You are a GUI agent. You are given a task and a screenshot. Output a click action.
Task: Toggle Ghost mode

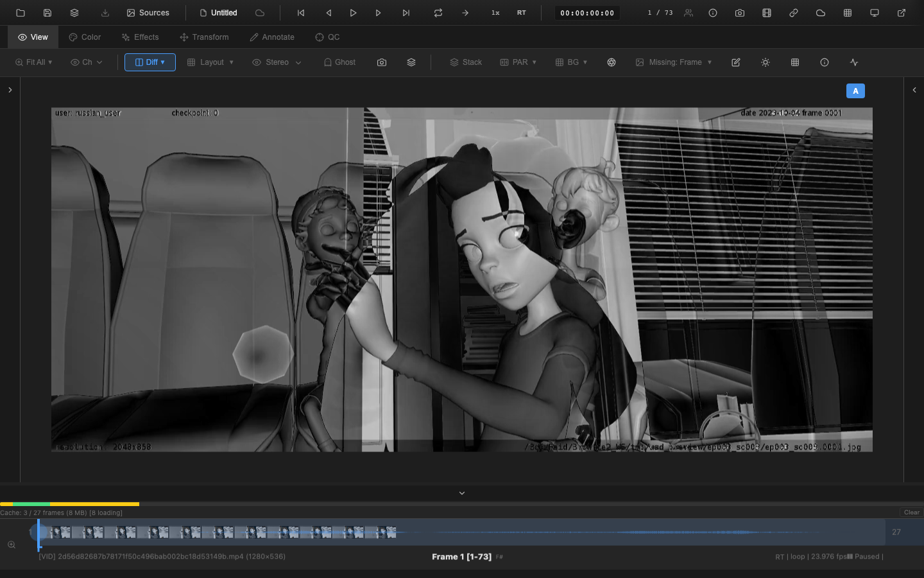[339, 62]
